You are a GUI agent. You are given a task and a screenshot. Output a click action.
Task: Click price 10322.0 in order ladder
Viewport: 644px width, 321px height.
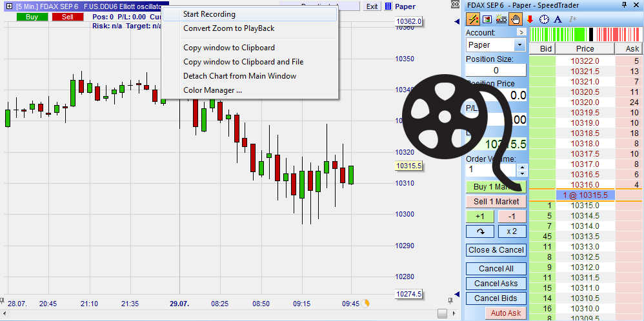point(585,61)
